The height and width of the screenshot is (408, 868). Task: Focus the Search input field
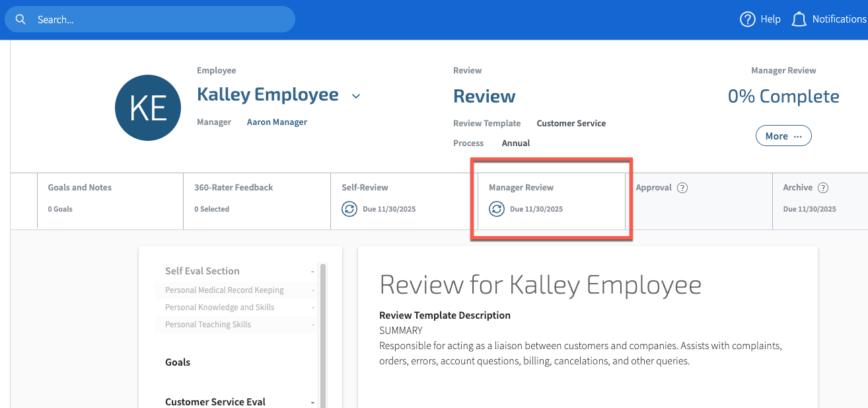tap(150, 19)
